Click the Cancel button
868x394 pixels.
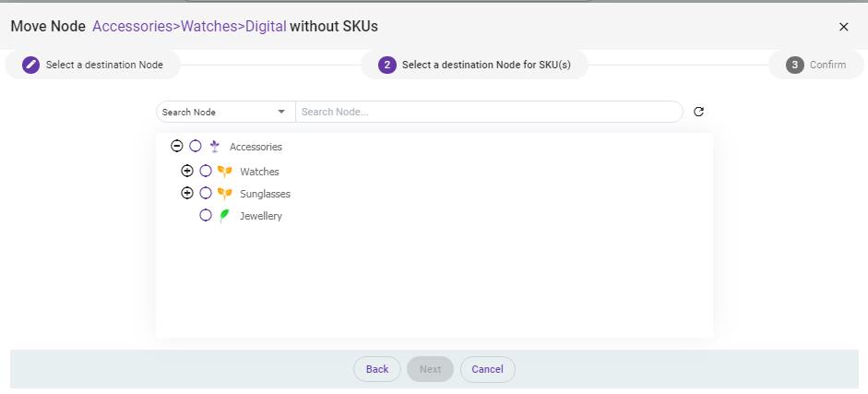pyautogui.click(x=488, y=369)
